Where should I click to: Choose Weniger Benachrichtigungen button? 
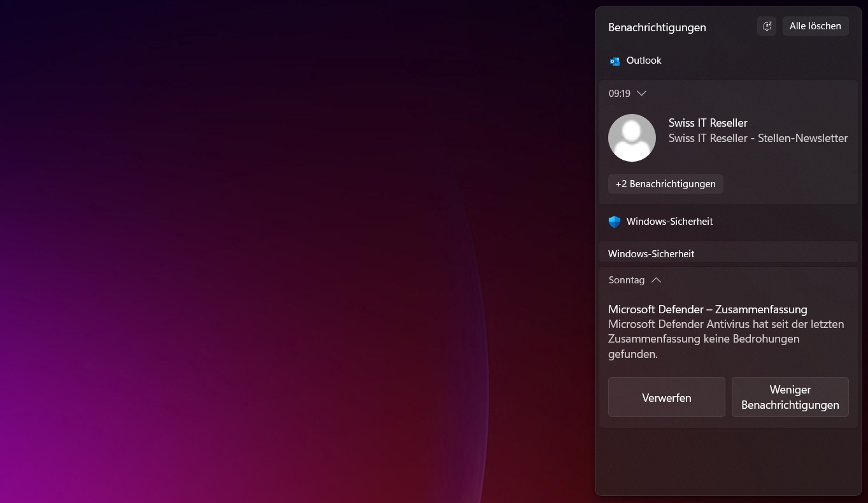790,397
